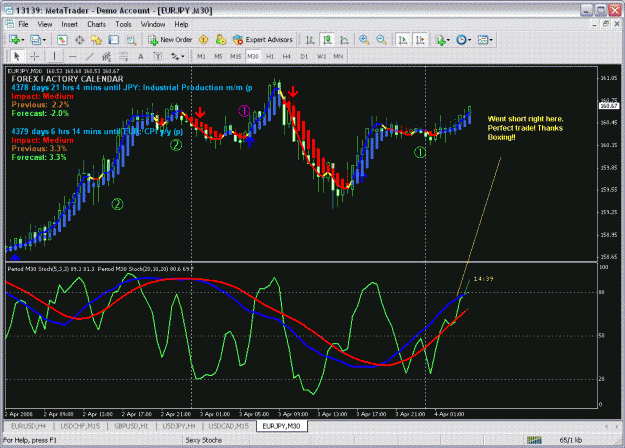Open the Arrows objects dropdown
Viewport: 625px width, 448px height.
point(177,57)
